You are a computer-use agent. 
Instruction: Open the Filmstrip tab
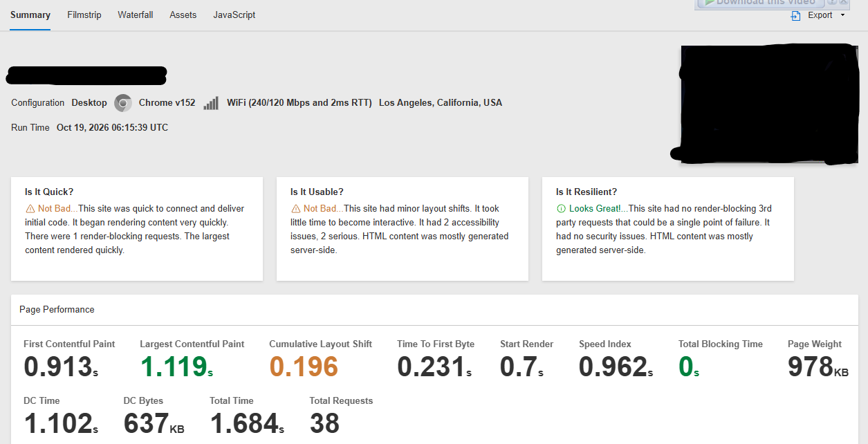point(84,15)
